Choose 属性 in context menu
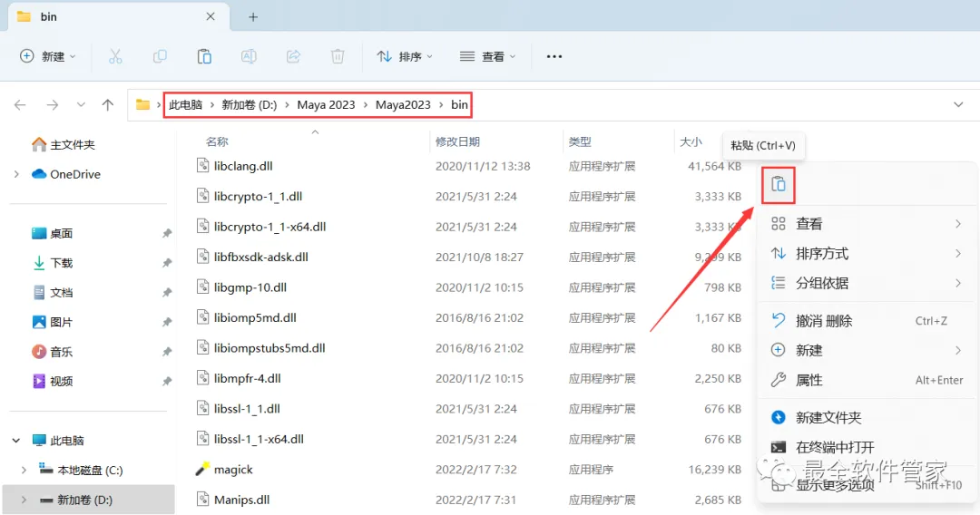Viewport: 980px width, 515px height. point(867,380)
